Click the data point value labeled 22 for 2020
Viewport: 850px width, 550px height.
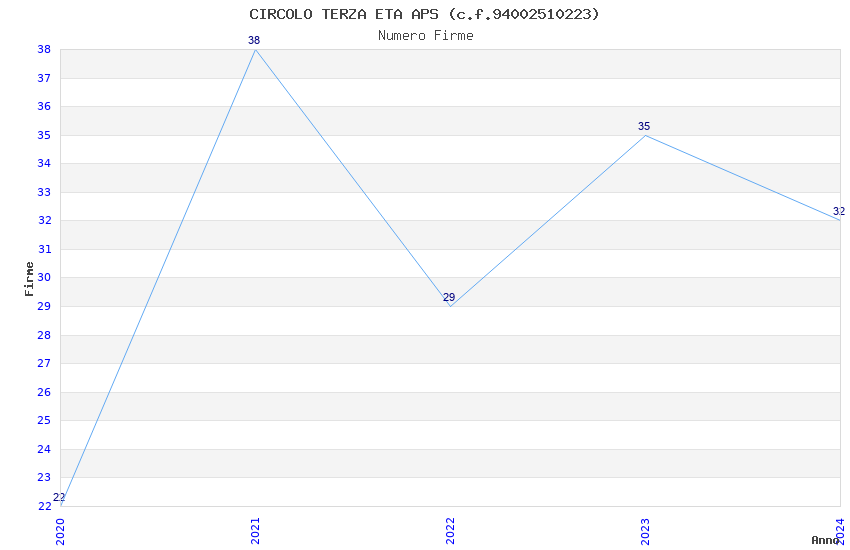(x=59, y=497)
